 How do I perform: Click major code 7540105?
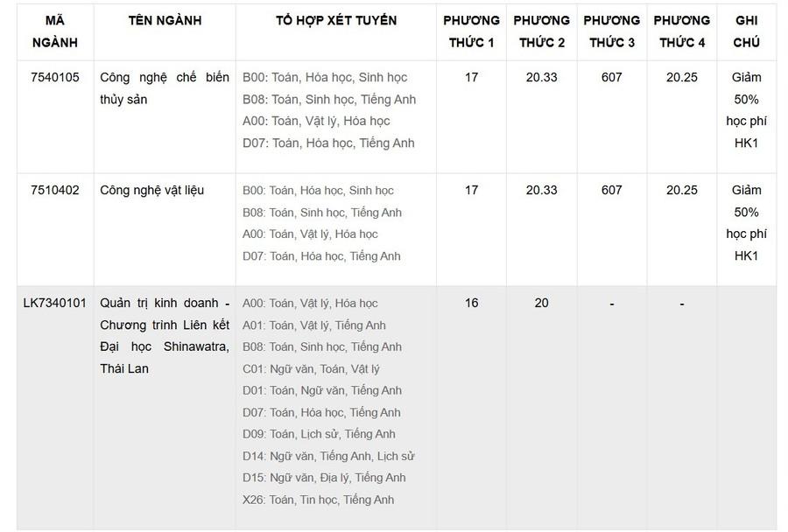point(55,77)
